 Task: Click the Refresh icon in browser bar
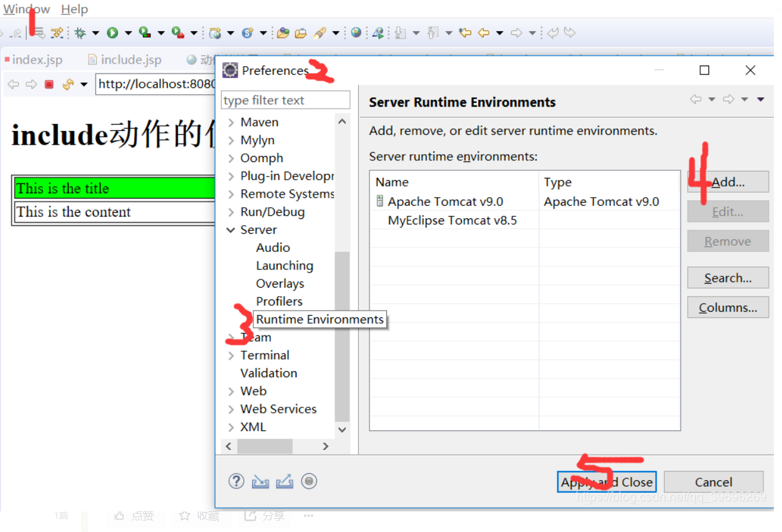click(x=68, y=84)
